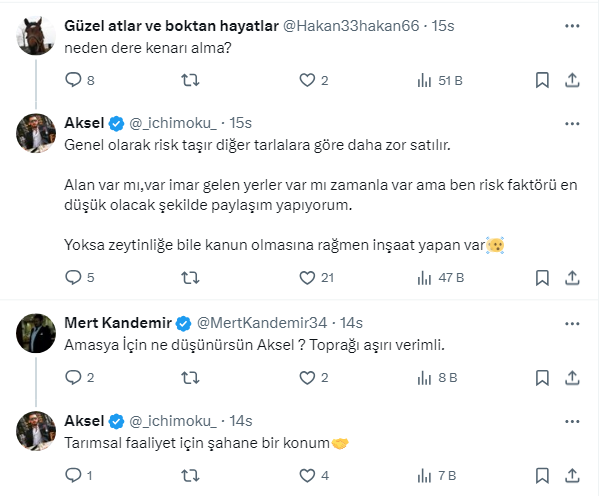Like Aksel's tweet with 21 likes

307,278
